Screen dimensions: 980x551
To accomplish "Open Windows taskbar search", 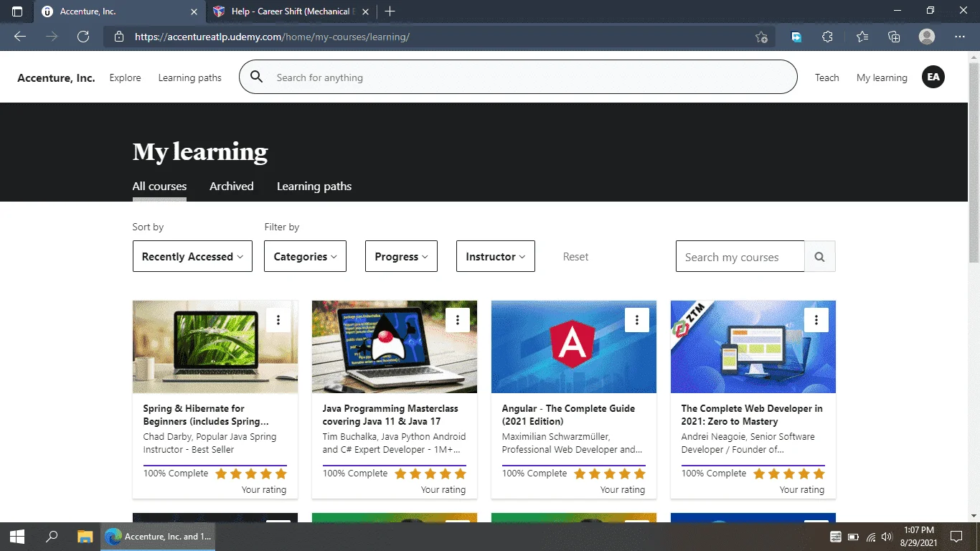I will pyautogui.click(x=52, y=537).
